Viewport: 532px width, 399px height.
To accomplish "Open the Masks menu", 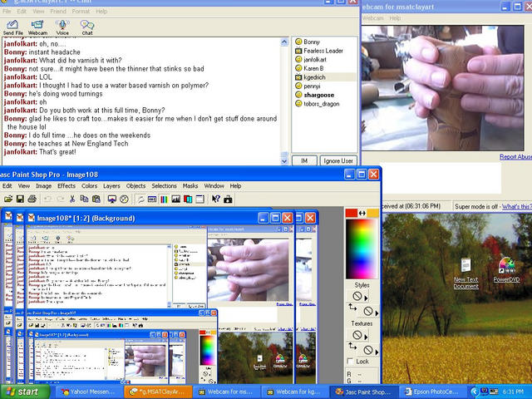I will (x=190, y=186).
